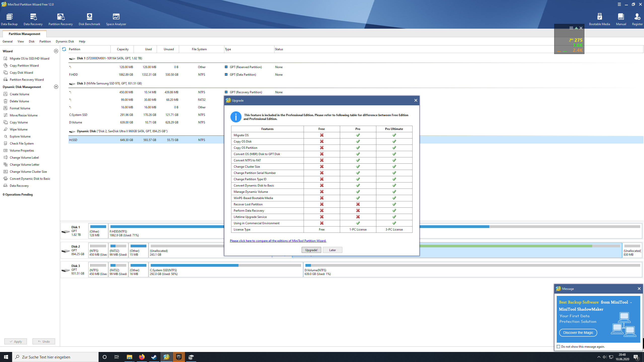The height and width of the screenshot is (362, 644).
Task: Open the compare all editions link
Action: (x=278, y=241)
